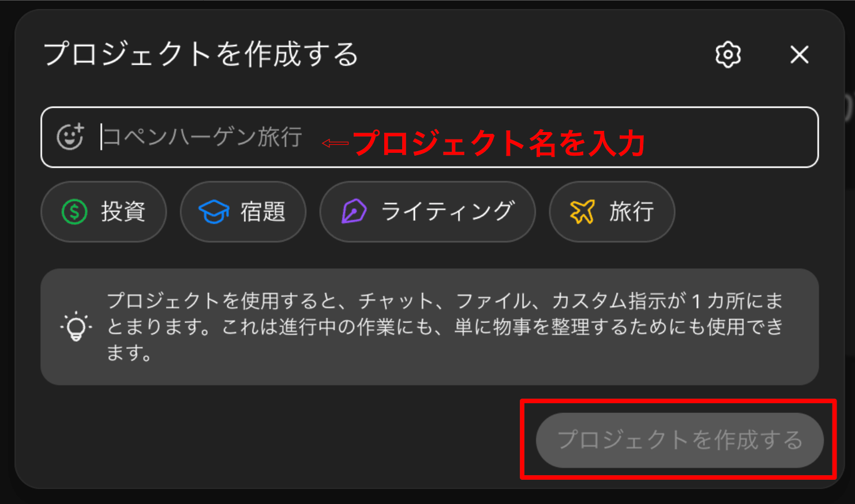This screenshot has height=504, width=855.
Task: Click the grey tip panel background
Action: 430,327
